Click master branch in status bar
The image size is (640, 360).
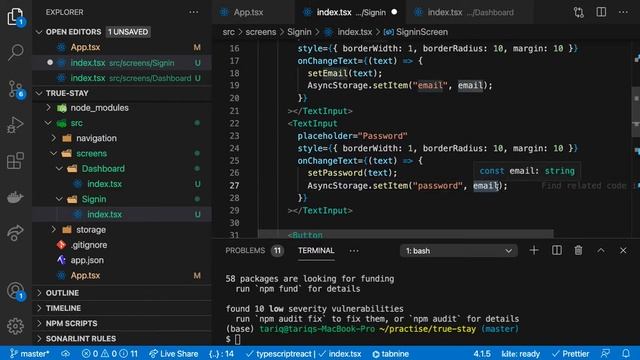[30, 353]
